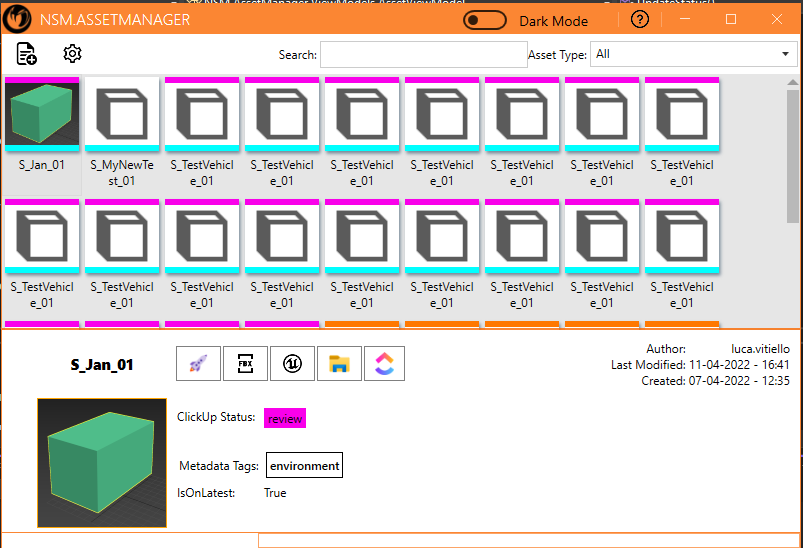803x548 pixels.
Task: Click the large S_Jan_01 preview image
Action: click(x=102, y=463)
